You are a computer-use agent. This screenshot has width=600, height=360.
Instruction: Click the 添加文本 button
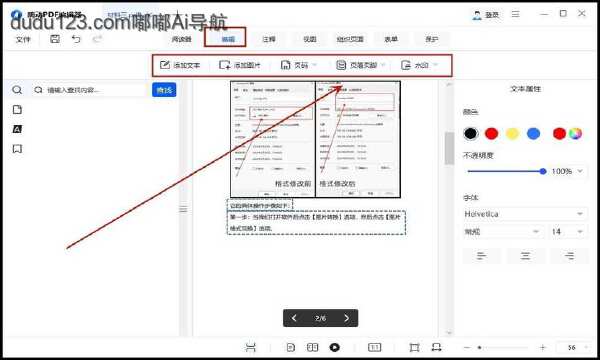(180, 65)
